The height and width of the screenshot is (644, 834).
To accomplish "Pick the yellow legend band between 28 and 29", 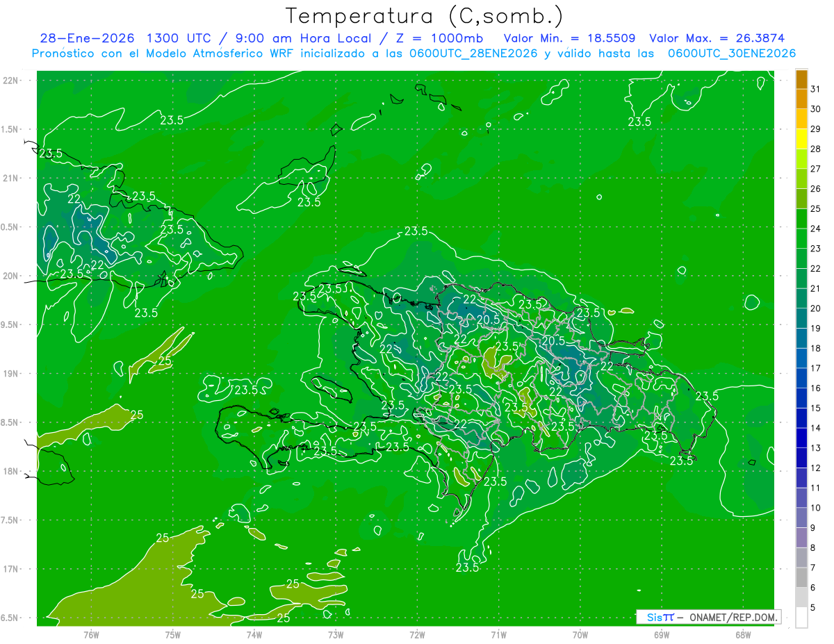I will (801, 139).
